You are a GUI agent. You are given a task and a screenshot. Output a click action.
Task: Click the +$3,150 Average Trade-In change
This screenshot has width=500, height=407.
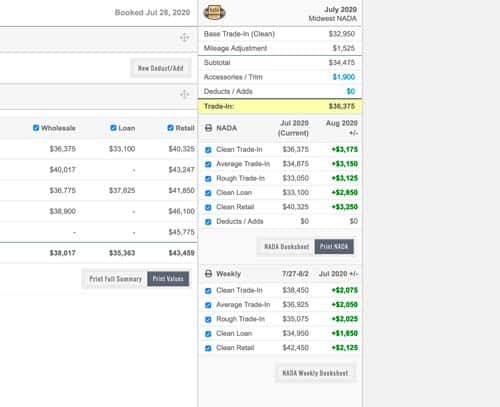344,164
